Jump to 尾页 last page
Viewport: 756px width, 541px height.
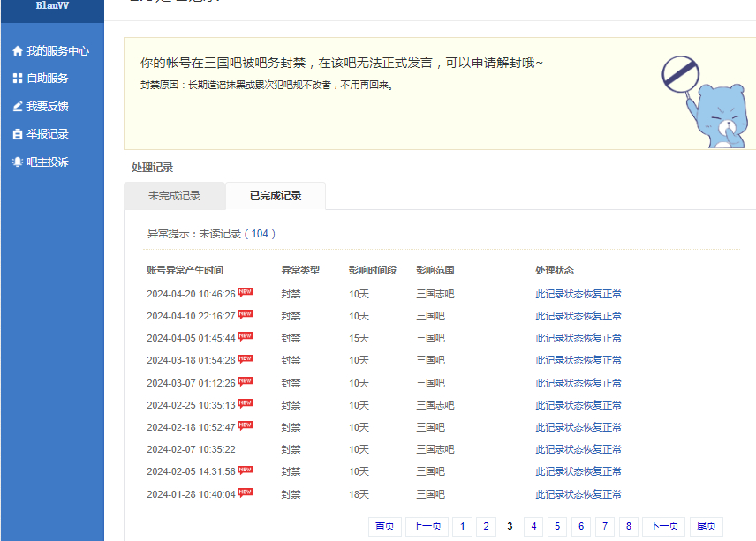[707, 526]
